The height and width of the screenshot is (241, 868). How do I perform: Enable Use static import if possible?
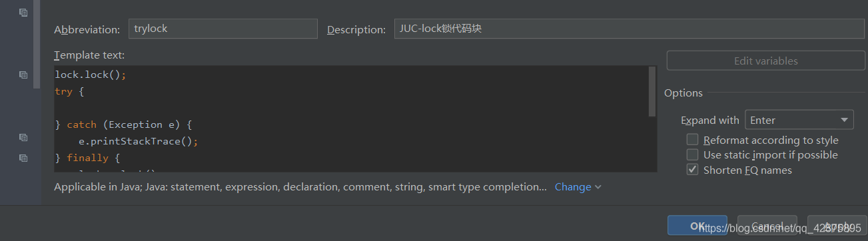693,154
